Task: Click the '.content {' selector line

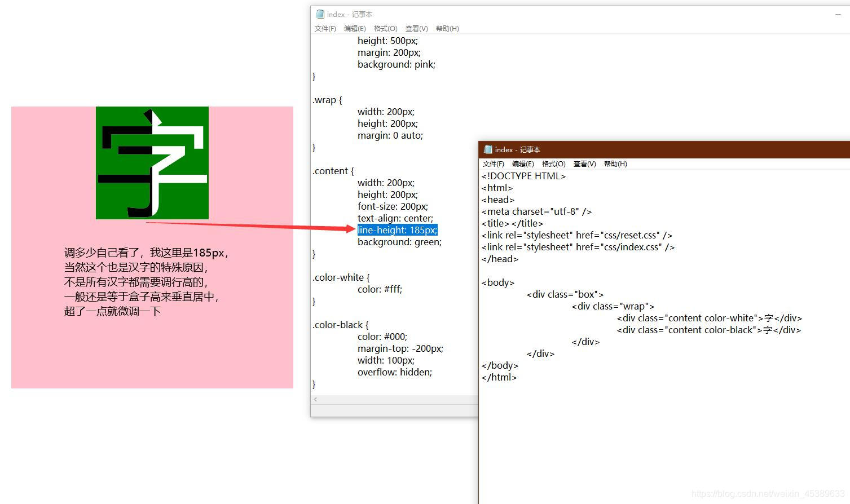Action: 333,171
